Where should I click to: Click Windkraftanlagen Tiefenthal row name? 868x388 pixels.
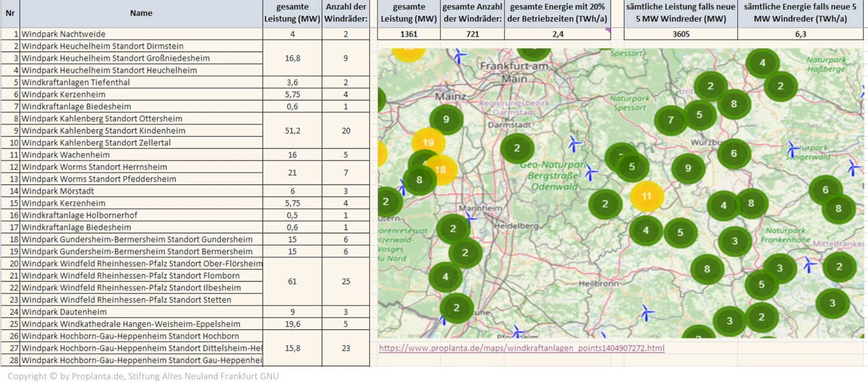[141, 82]
